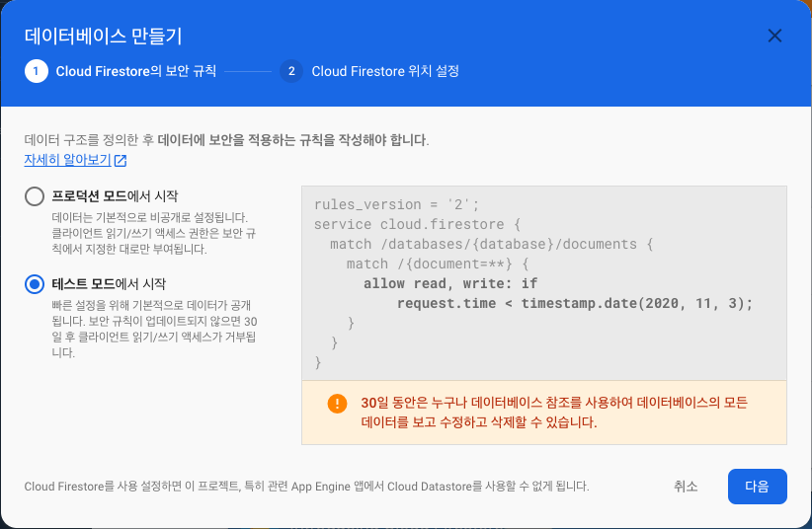Click the 다음 button
This screenshot has height=529, width=812.
[x=757, y=487]
